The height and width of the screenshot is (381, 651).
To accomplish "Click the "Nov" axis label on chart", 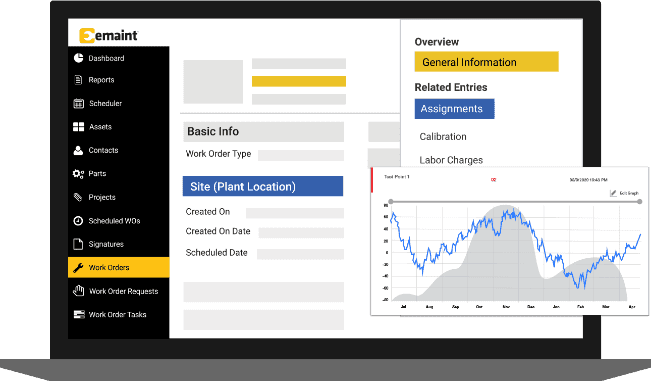I will coord(506,306).
